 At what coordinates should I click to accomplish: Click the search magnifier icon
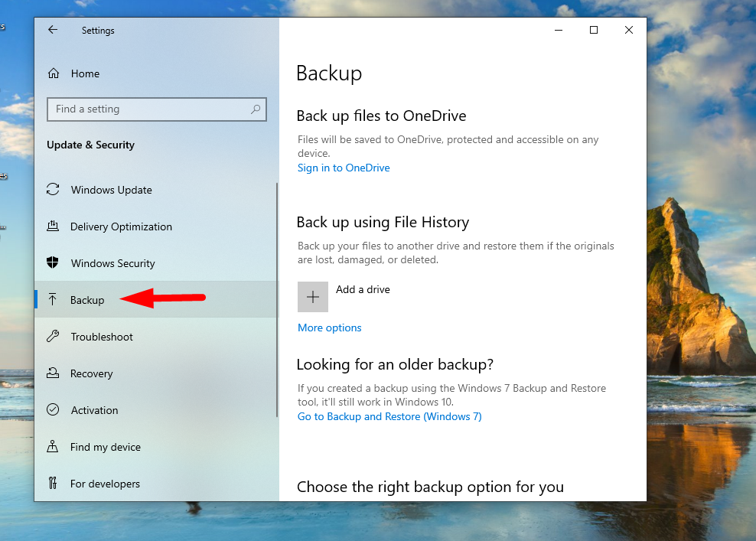(256, 109)
